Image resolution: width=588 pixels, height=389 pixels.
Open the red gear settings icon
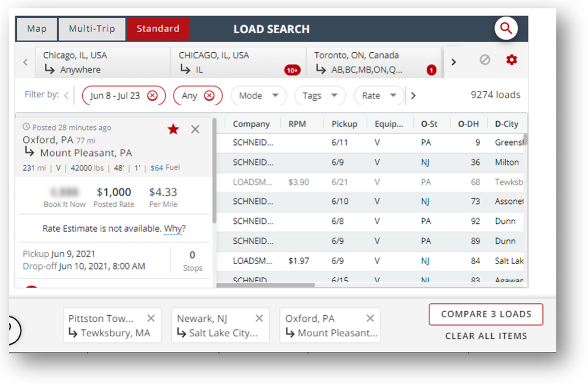click(511, 60)
